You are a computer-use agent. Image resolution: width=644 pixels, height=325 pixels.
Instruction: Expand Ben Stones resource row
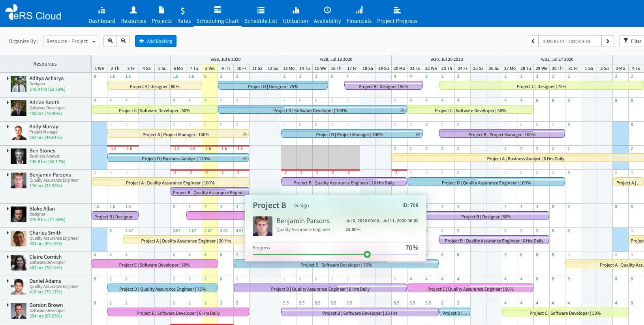[x=8, y=150]
